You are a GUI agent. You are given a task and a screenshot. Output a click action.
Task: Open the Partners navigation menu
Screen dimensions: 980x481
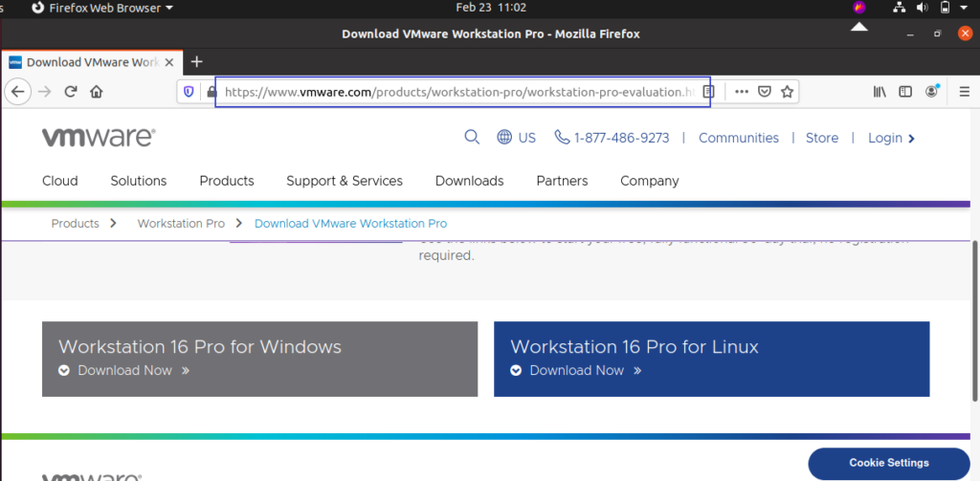[562, 181]
